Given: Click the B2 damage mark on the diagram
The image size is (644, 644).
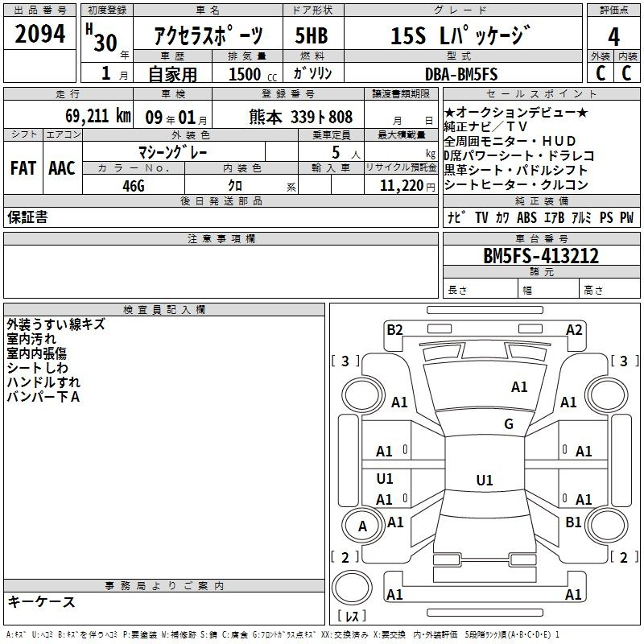Looking at the screenshot, I should coord(394,329).
